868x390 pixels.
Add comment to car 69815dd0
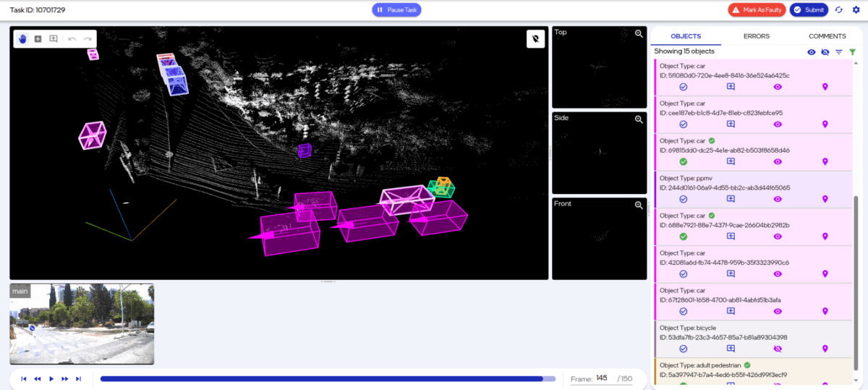731,161
